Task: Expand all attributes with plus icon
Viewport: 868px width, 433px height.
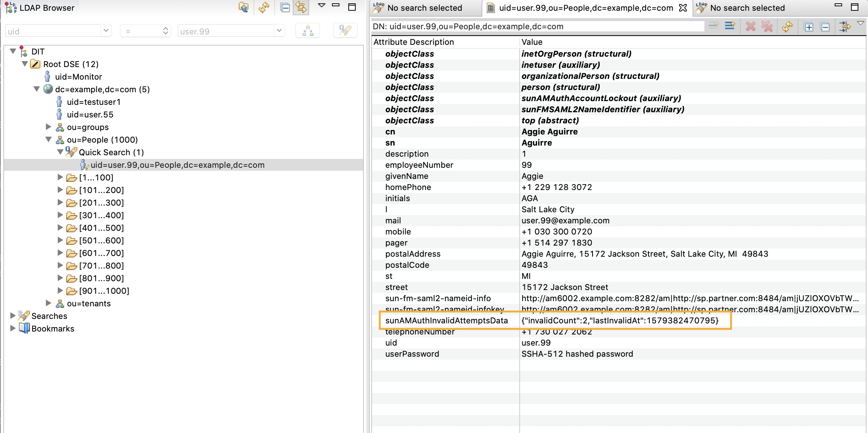Action: tap(808, 27)
